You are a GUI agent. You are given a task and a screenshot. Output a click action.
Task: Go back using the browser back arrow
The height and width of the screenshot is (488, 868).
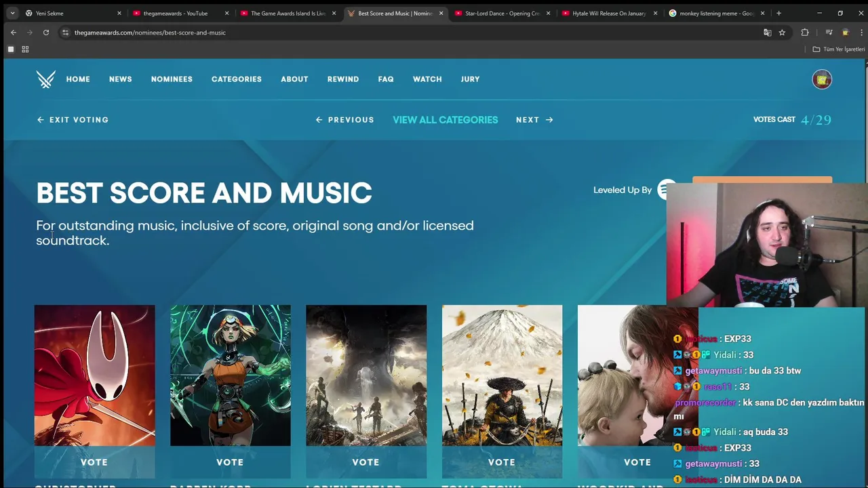click(x=14, y=33)
